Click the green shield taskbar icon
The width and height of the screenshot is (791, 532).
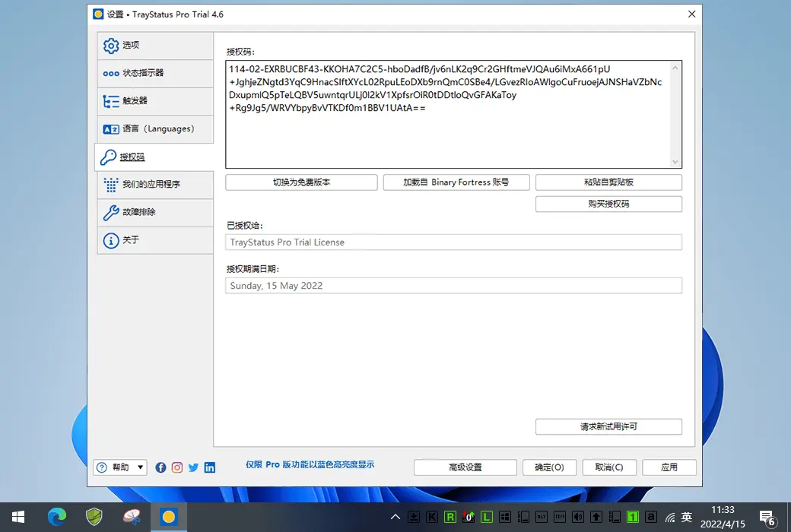pos(94,517)
